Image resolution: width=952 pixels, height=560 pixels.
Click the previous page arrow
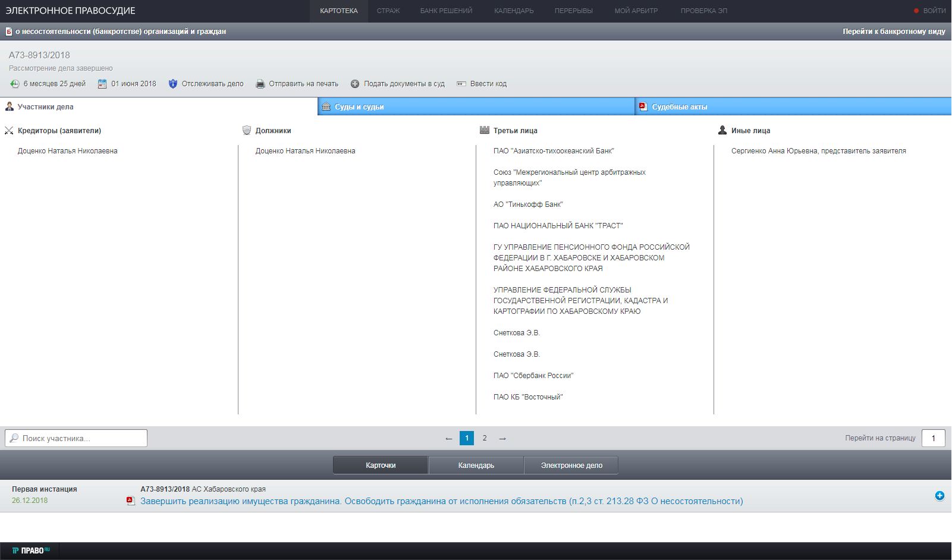[449, 438]
